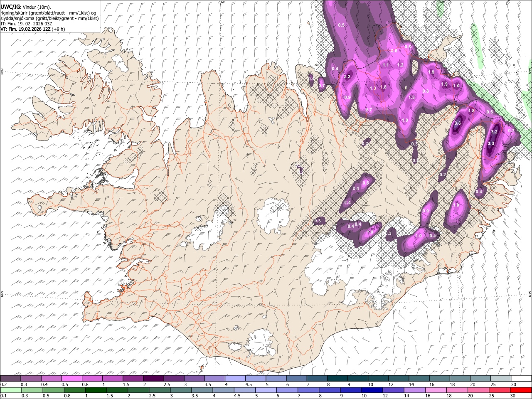Pick the deep blue lower swatch at 10
532x399 pixels.
[x=372, y=390]
